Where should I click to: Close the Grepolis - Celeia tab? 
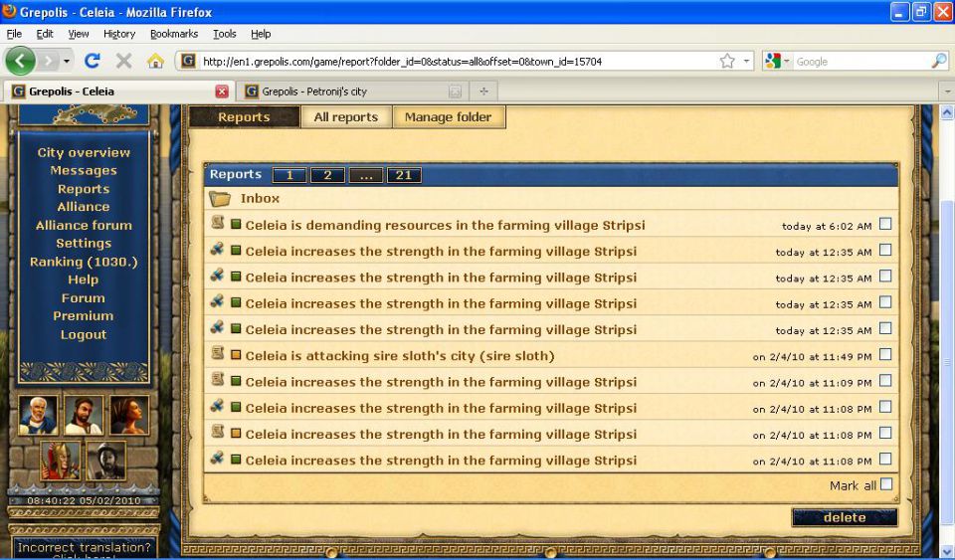point(222,92)
